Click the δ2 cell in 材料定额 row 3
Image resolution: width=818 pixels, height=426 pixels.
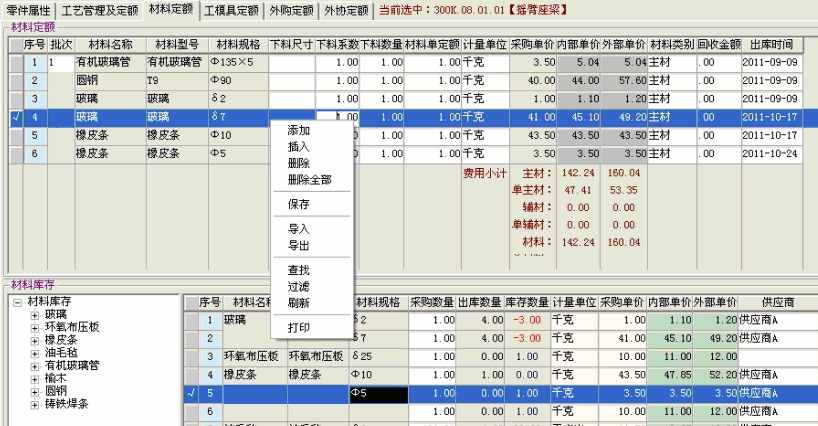pyautogui.click(x=238, y=99)
